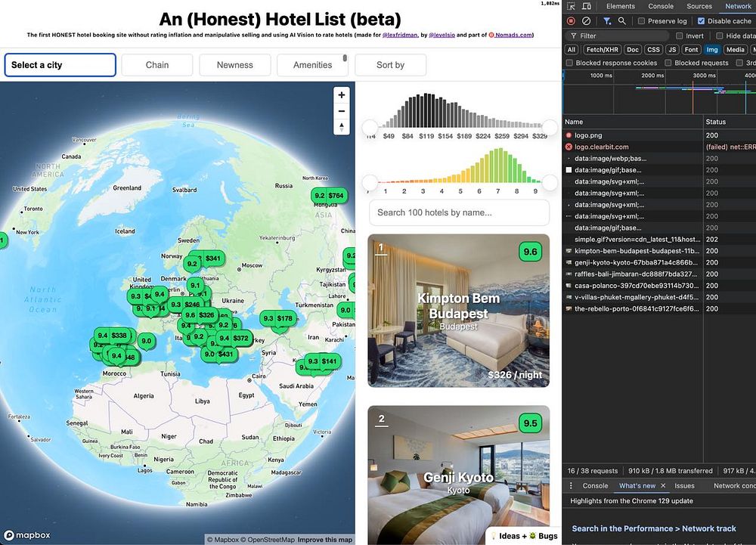This screenshot has width=756, height=545.
Task: Switch to the Sources DevTools tab
Action: coord(699,6)
